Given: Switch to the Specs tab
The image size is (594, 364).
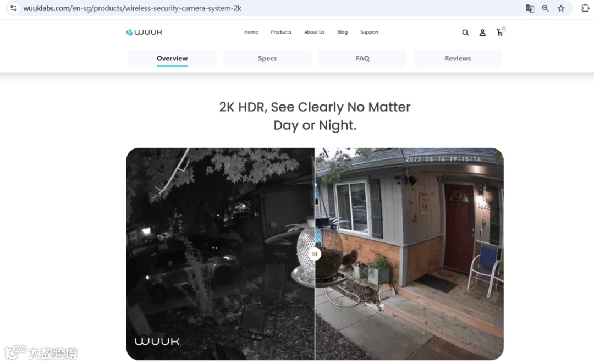Looking at the screenshot, I should click(x=267, y=58).
